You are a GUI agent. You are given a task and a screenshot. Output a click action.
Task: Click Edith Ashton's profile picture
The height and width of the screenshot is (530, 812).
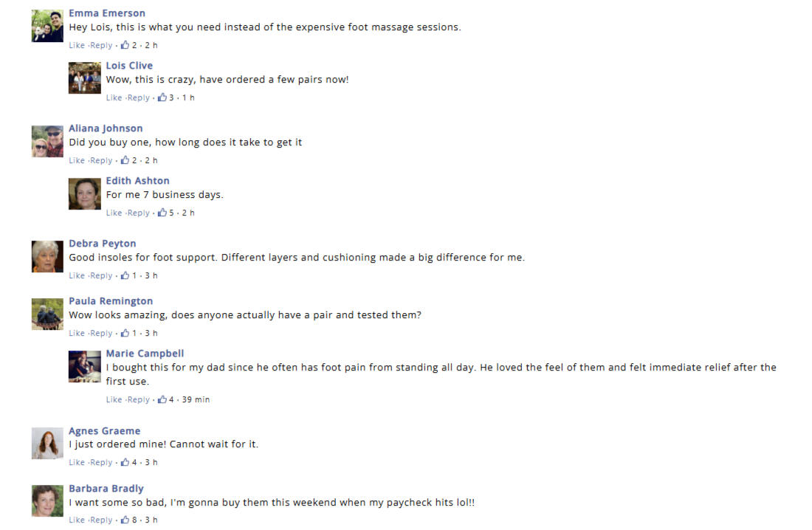pos(84,193)
